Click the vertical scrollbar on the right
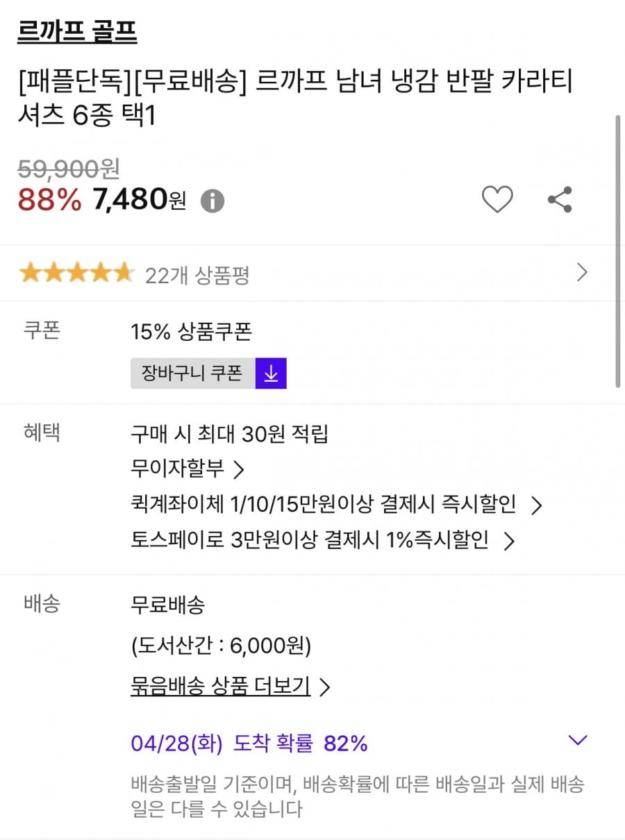 618,250
